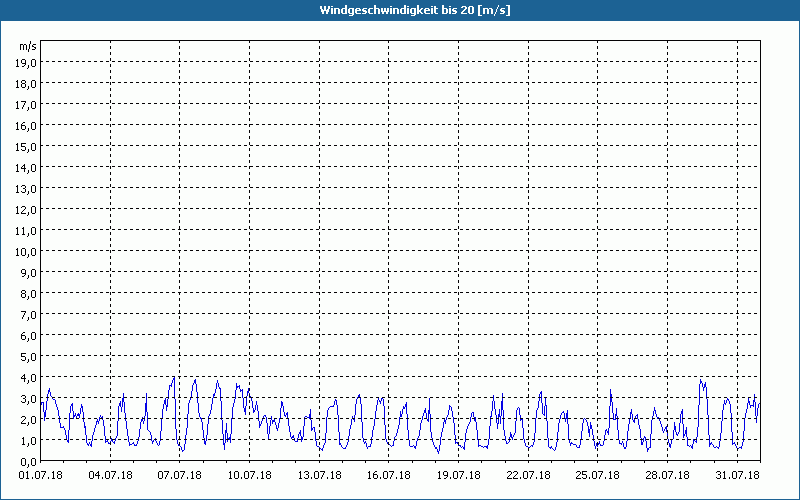Image resolution: width=800 pixels, height=500 pixels.
Task: Select the date label 22.07.18
Action: coord(529,476)
